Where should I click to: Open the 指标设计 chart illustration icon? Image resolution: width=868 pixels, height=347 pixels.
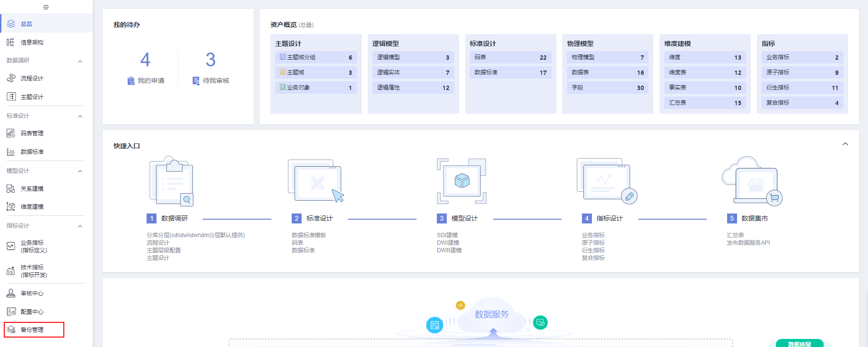pyautogui.click(x=606, y=181)
